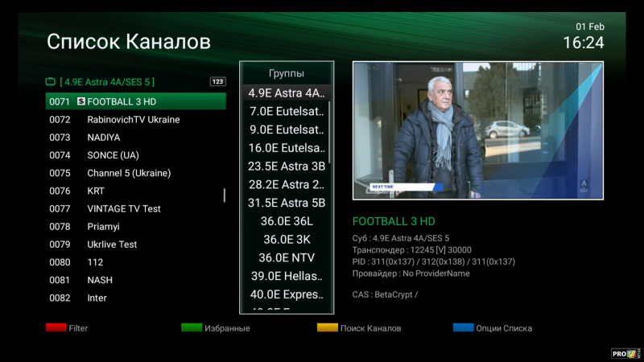This screenshot has height=362, width=644.
Task: Click the live video preview window
Action: pos(477,130)
